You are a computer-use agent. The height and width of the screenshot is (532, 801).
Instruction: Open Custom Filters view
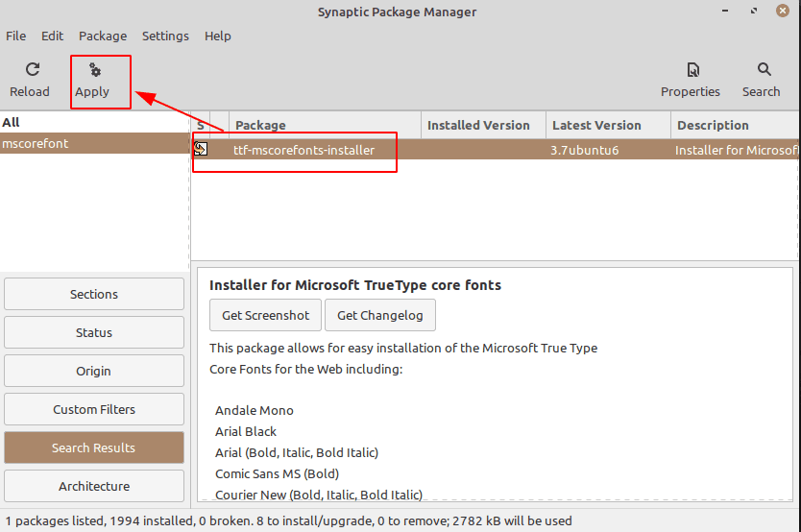[x=94, y=409]
